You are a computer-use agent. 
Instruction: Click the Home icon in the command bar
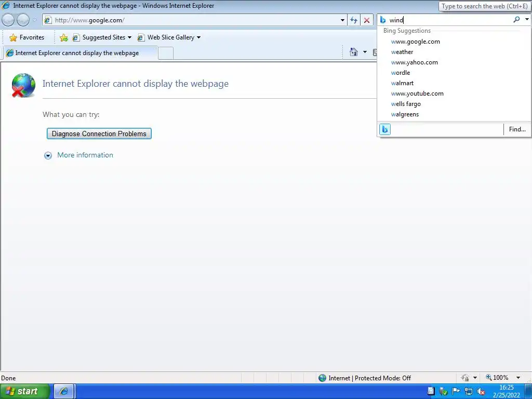[x=353, y=52]
